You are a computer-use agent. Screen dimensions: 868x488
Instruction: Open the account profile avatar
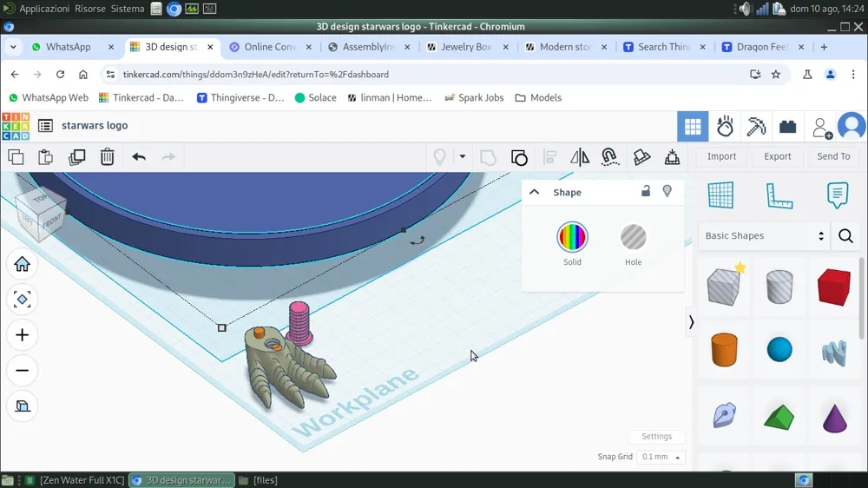852,126
